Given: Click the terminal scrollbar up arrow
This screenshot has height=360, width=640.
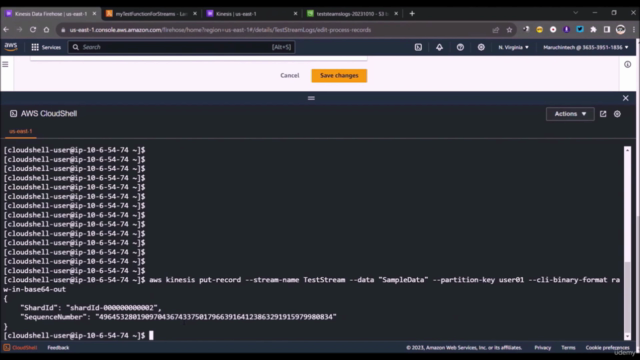Looking at the screenshot, I should click(627, 150).
